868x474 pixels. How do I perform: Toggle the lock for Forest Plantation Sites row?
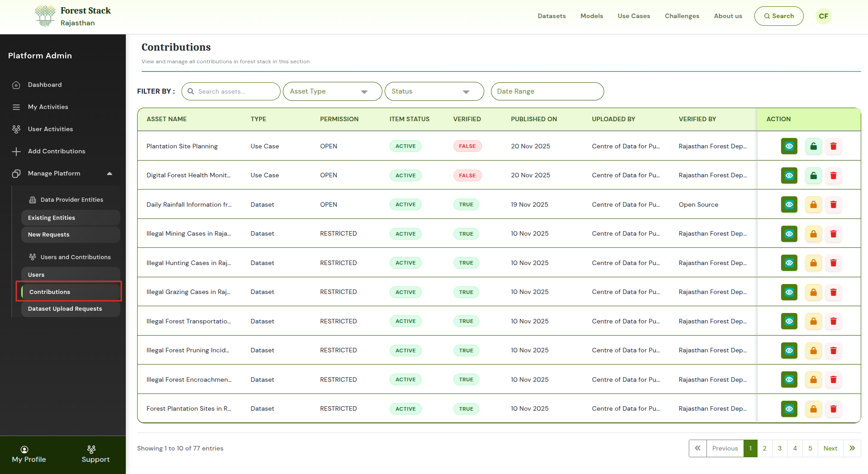point(813,409)
